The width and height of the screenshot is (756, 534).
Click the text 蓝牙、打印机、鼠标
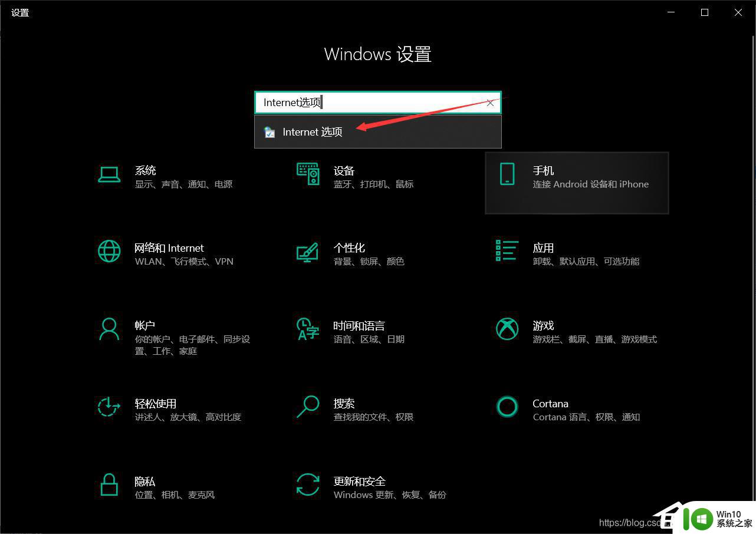(373, 184)
